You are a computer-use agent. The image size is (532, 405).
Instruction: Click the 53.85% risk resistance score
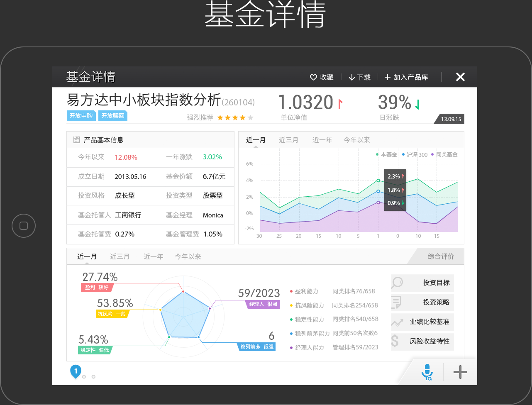pos(115,303)
